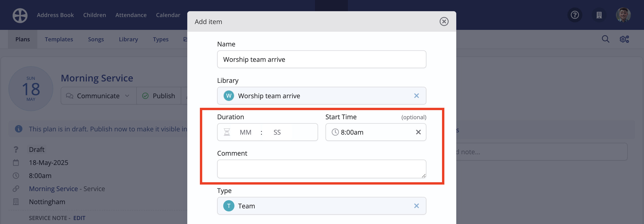
Task: Click the date 18-May-2025
Action: pos(49,163)
